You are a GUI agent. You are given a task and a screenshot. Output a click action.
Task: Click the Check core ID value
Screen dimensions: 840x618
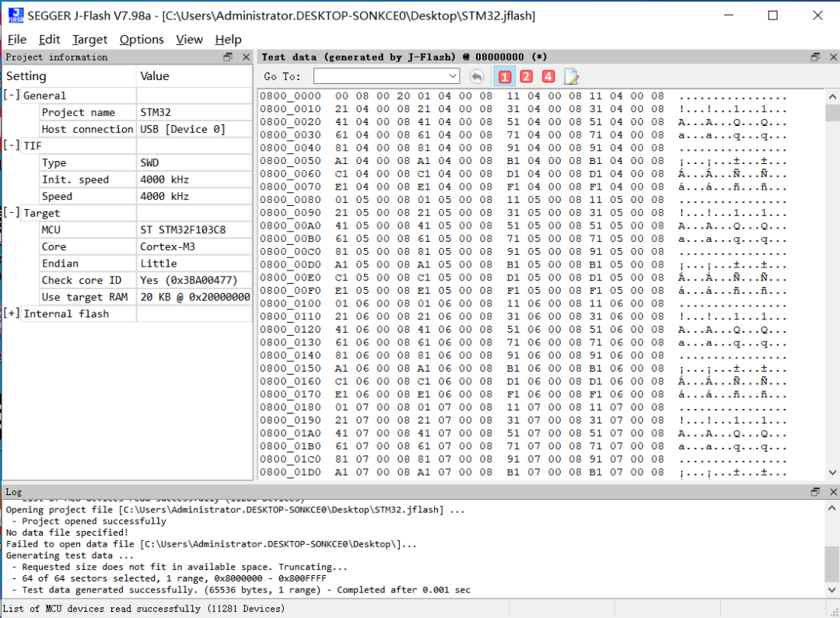(x=188, y=280)
